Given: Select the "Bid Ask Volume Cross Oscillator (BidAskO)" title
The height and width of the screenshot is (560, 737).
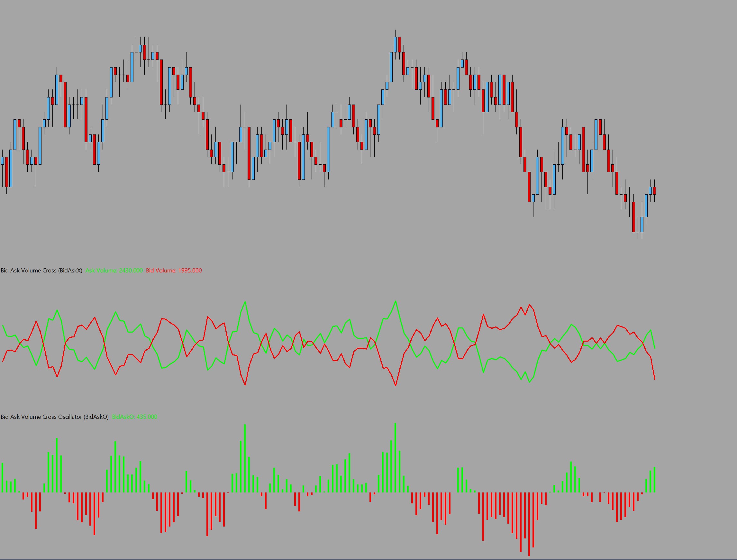Looking at the screenshot, I should [x=55, y=417].
